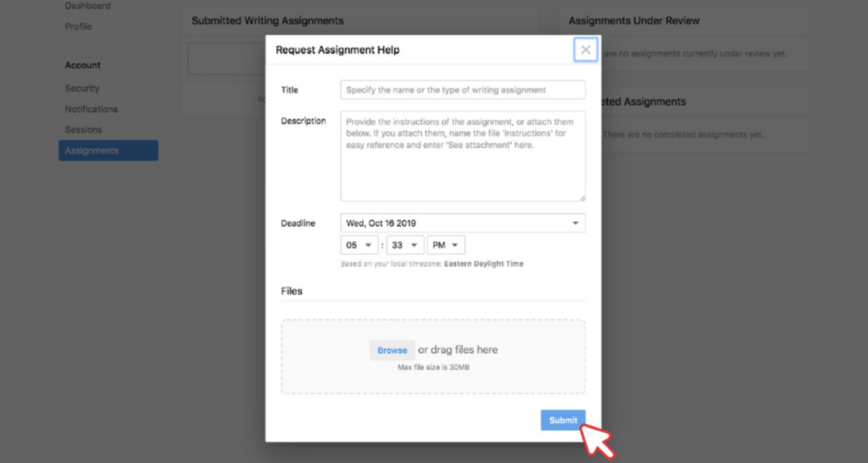Submit the assignment help request
The width and height of the screenshot is (868, 463).
(563, 420)
